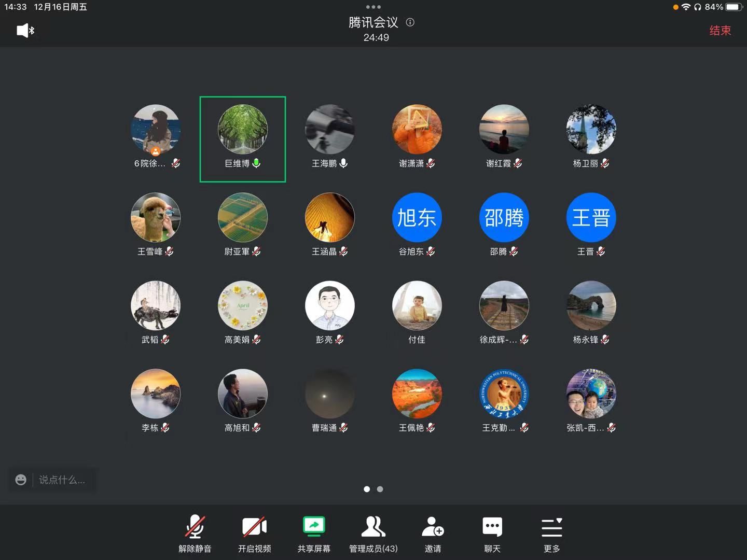This screenshot has width=747, height=560.
Task: Open the 聊天 chat icon
Action: coord(492,527)
